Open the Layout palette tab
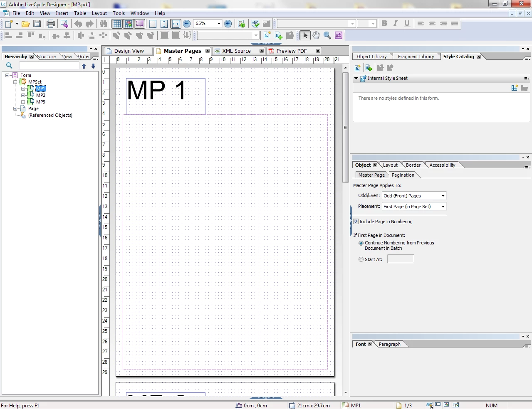The height and width of the screenshot is (409, 532). click(390, 165)
